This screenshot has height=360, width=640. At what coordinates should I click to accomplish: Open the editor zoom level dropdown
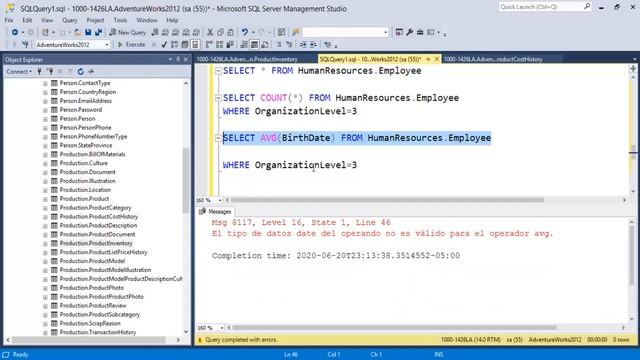[220, 200]
